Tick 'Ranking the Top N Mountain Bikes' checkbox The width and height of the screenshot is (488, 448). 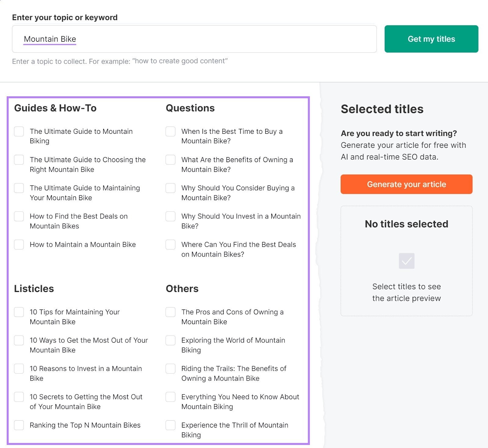point(19,425)
